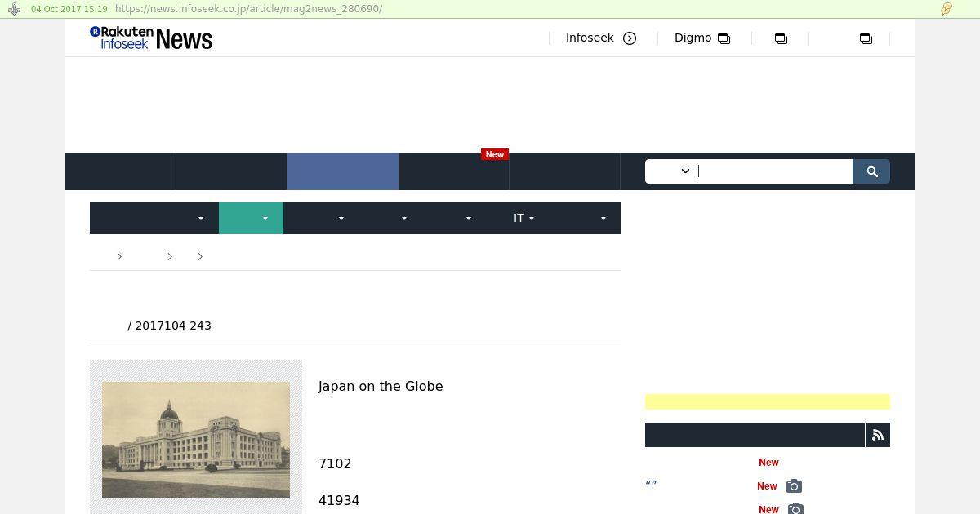Viewport: 980px width, 514px height.
Task: Click the "Japan on the Globe" text
Action: coord(381,387)
